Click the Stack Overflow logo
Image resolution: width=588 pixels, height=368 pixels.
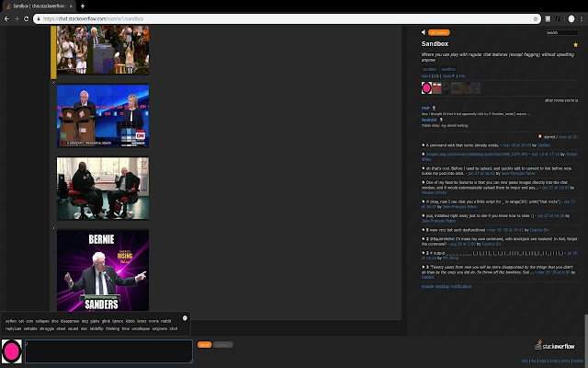click(x=554, y=345)
